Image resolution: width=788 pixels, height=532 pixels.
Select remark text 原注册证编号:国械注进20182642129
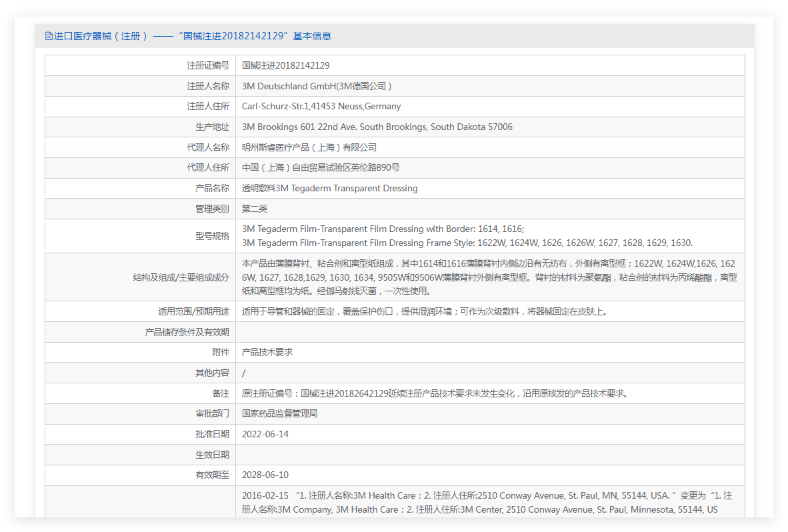pos(435,394)
